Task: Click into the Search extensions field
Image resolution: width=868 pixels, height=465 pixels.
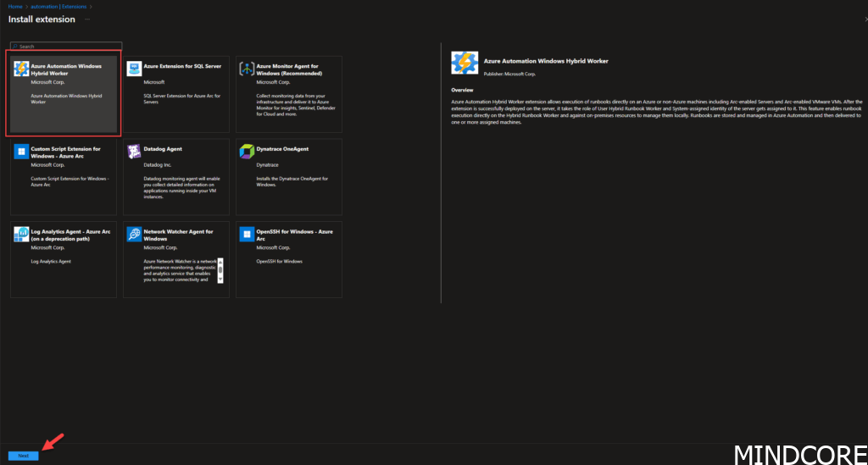Action: [68, 47]
